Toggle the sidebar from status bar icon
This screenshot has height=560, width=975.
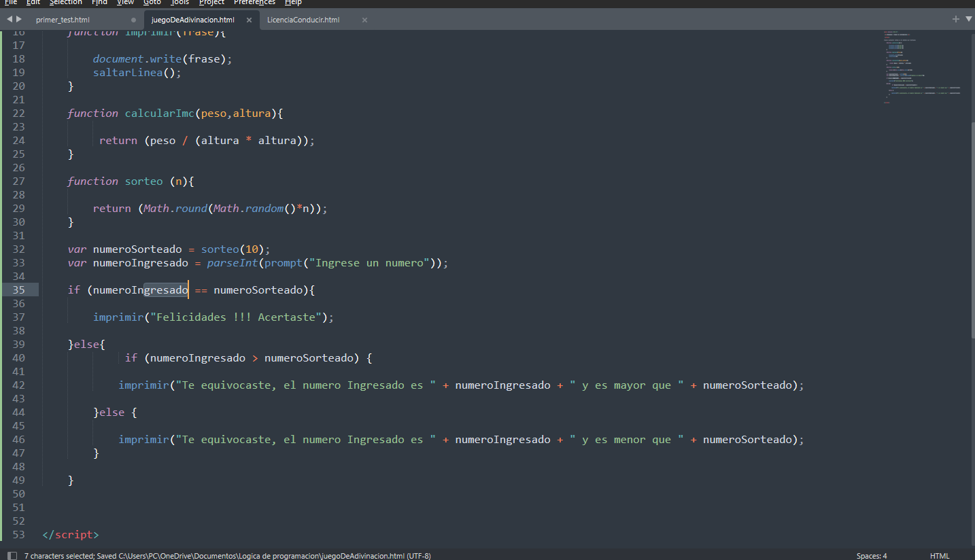[x=12, y=555]
